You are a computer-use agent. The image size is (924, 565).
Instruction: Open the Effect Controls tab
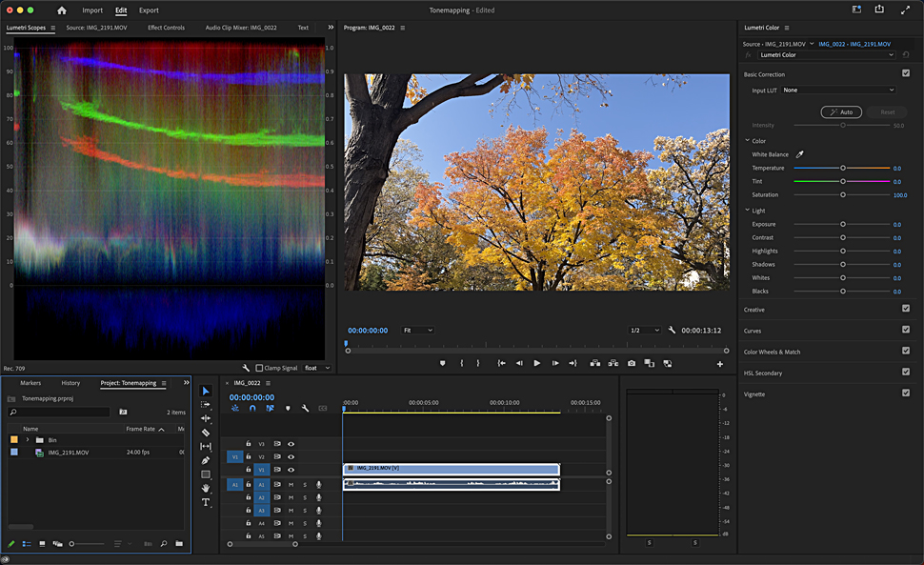click(x=167, y=28)
